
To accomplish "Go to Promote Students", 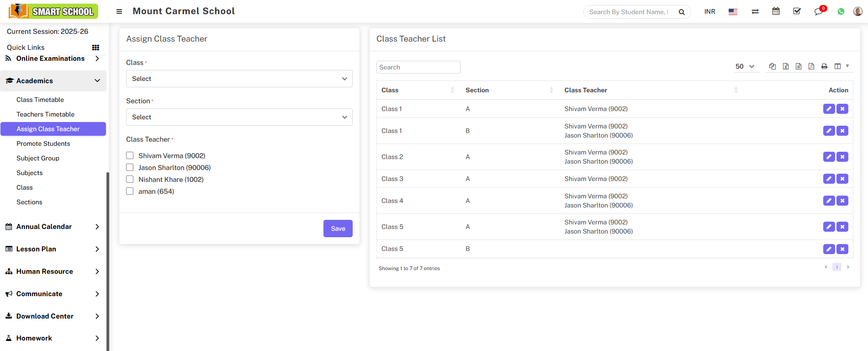I will 43,144.
